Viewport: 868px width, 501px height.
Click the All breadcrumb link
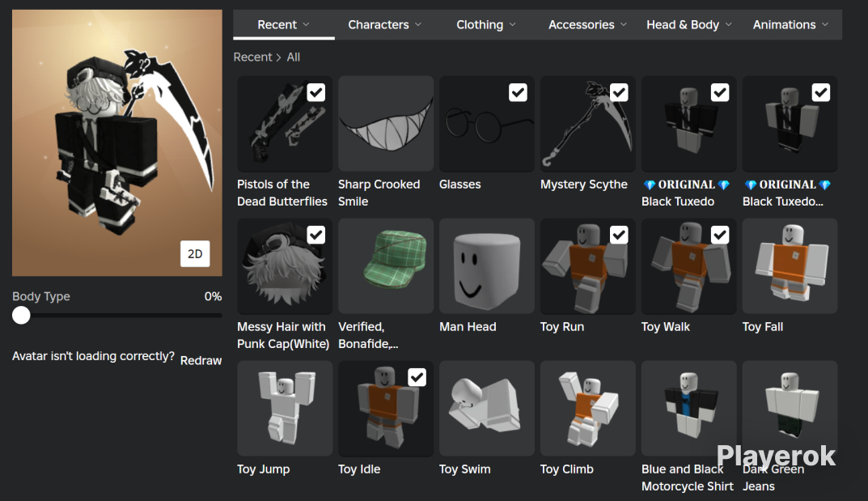(294, 57)
